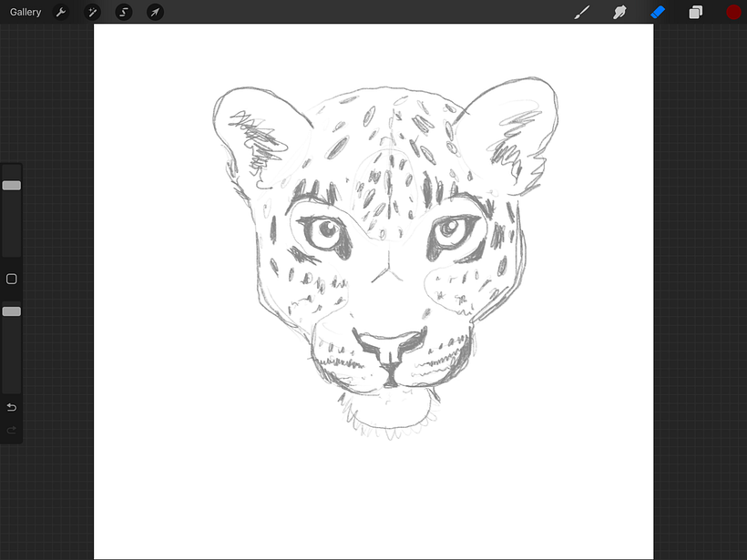Adjust the brush size slider
Viewport: 747px width, 560px height.
12,185
